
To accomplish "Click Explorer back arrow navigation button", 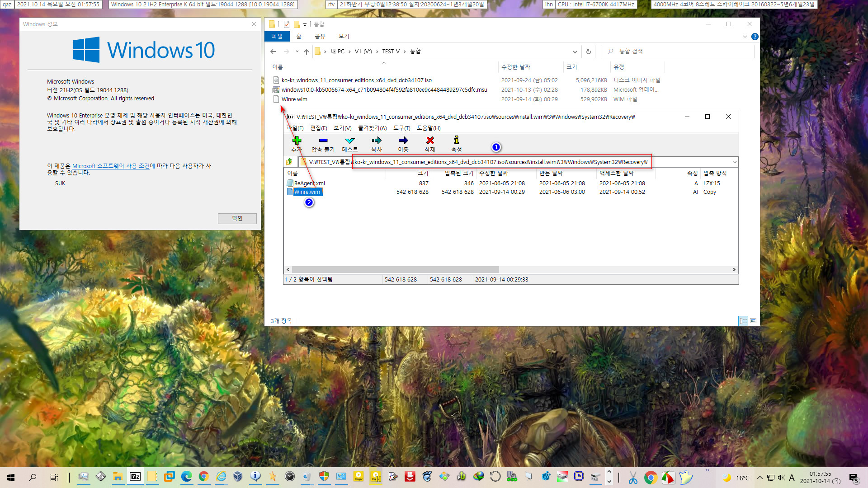I will tap(273, 52).
